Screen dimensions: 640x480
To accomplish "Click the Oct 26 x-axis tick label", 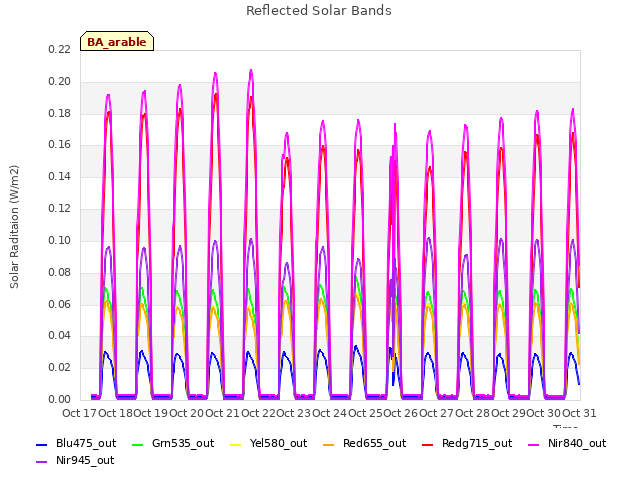I will pyautogui.click(x=401, y=413).
